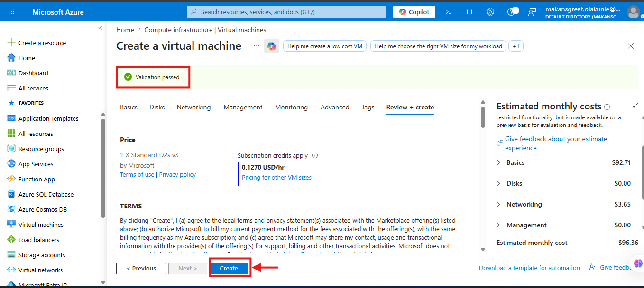This screenshot has height=288, width=644.
Task: Click the info icon next to Subscription credits apply
Action: [315, 155]
